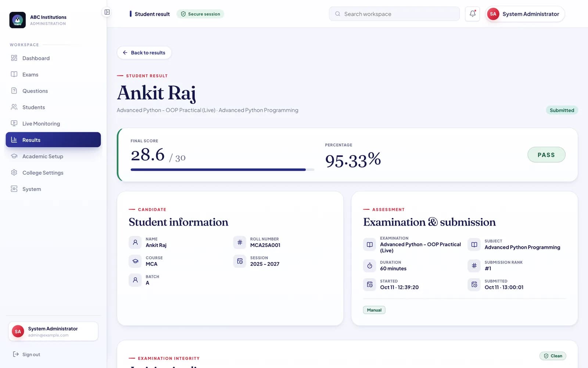Click the PASS status badge
This screenshot has height=368, width=588.
pyautogui.click(x=546, y=155)
